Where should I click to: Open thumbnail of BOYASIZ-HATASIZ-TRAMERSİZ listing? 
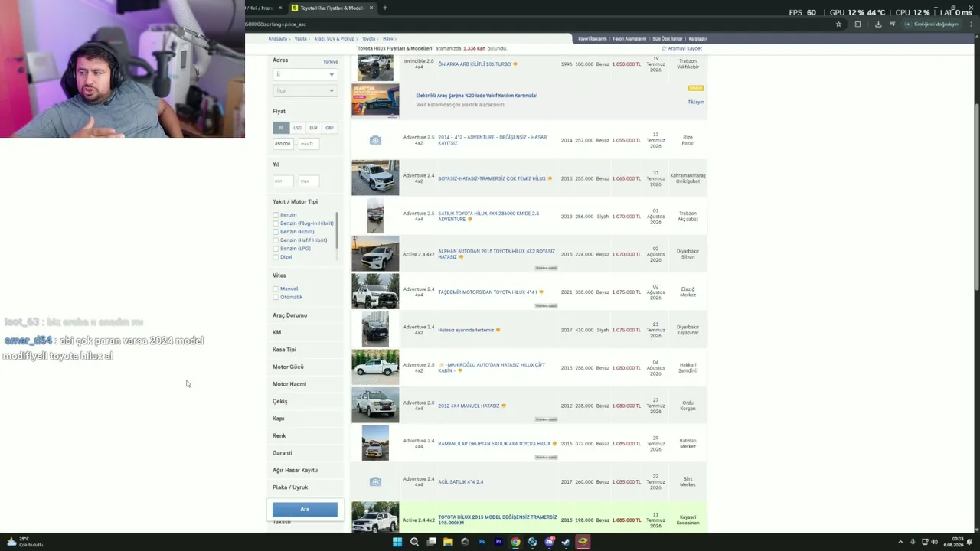(375, 178)
